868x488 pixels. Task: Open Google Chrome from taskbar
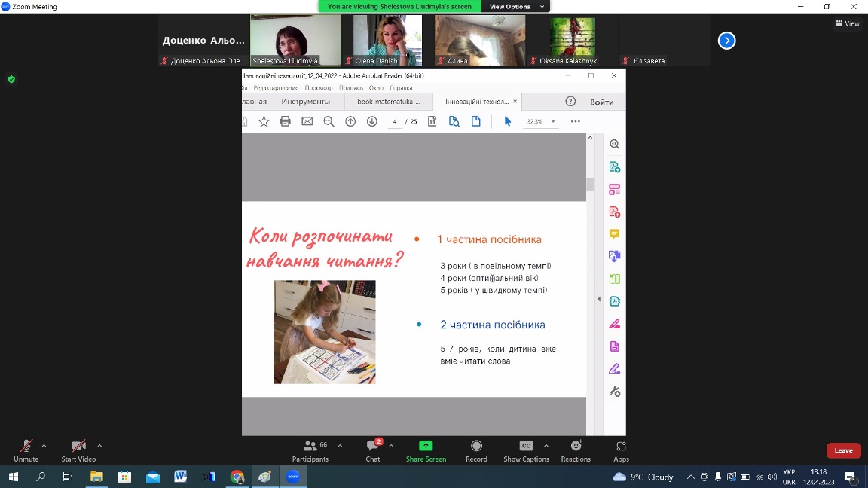pyautogui.click(x=237, y=477)
